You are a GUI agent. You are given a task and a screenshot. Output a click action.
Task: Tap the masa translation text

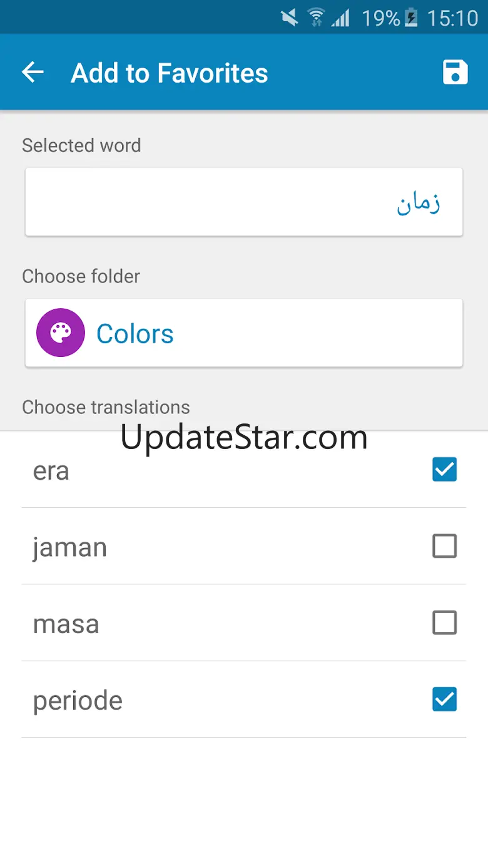[x=66, y=624]
